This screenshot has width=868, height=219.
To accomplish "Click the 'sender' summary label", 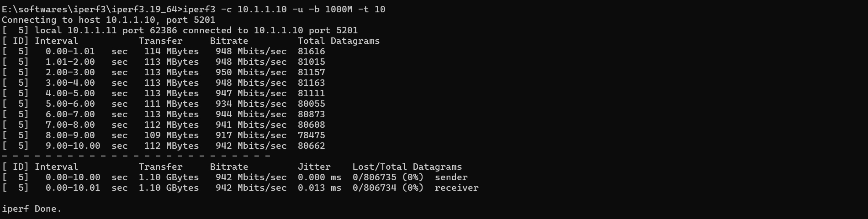I will [451, 177].
